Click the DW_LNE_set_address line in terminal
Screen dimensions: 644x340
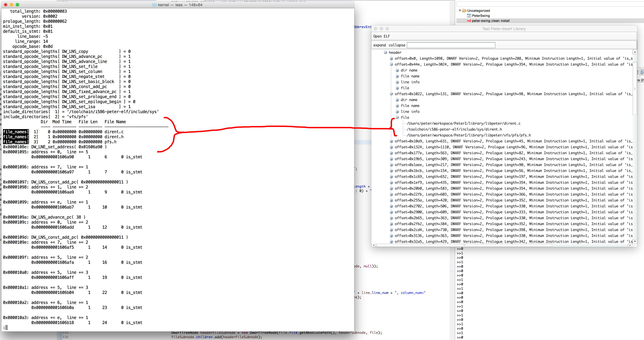click(x=55, y=147)
